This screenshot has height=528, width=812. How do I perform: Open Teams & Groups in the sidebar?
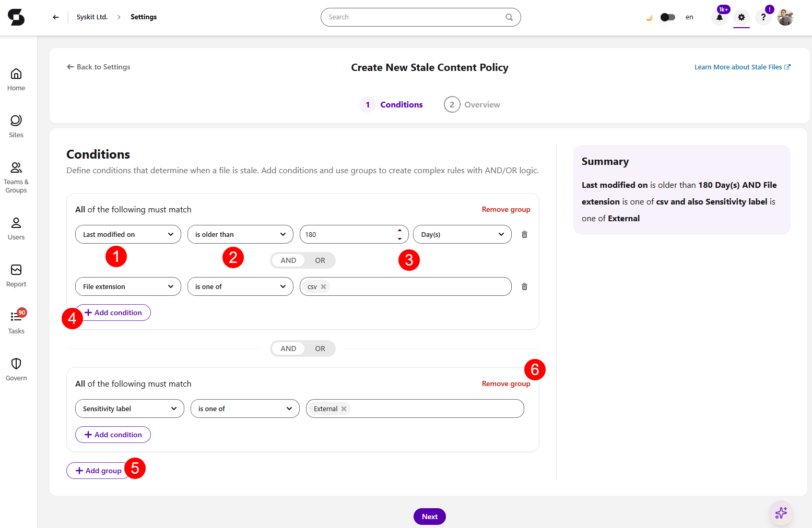tap(16, 178)
